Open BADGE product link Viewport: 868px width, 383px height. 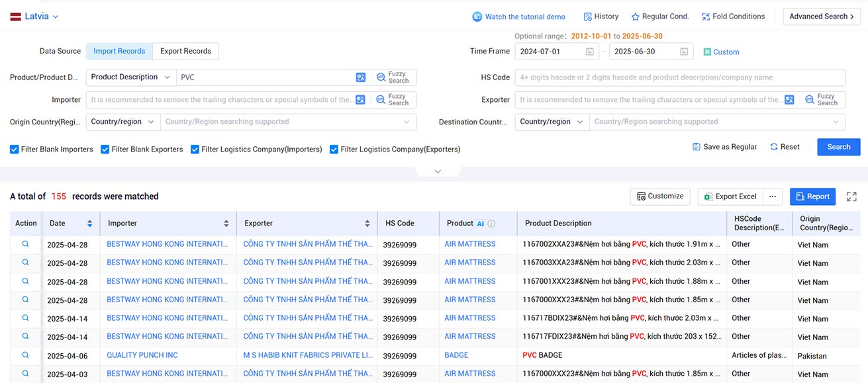(x=456, y=355)
